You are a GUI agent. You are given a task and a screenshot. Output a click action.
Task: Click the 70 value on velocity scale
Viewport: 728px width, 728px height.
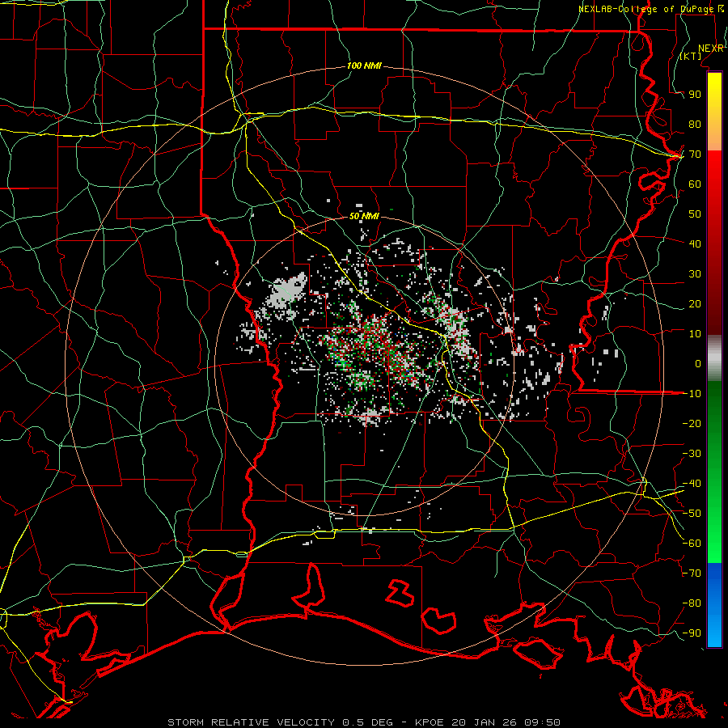[695, 154]
